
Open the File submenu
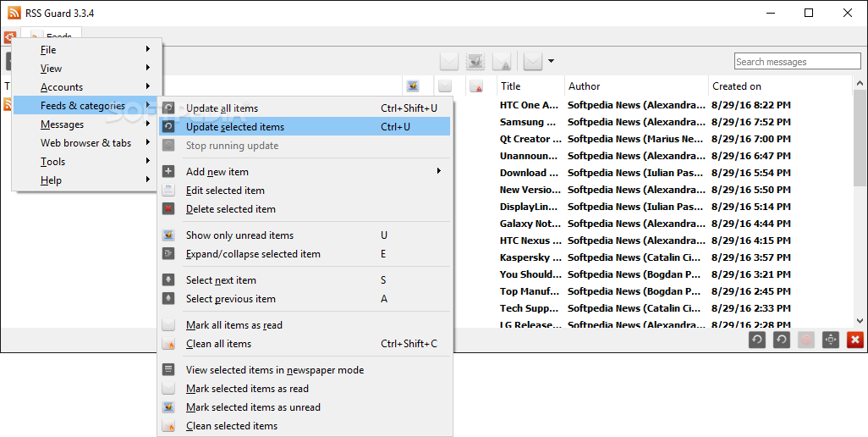click(87, 49)
